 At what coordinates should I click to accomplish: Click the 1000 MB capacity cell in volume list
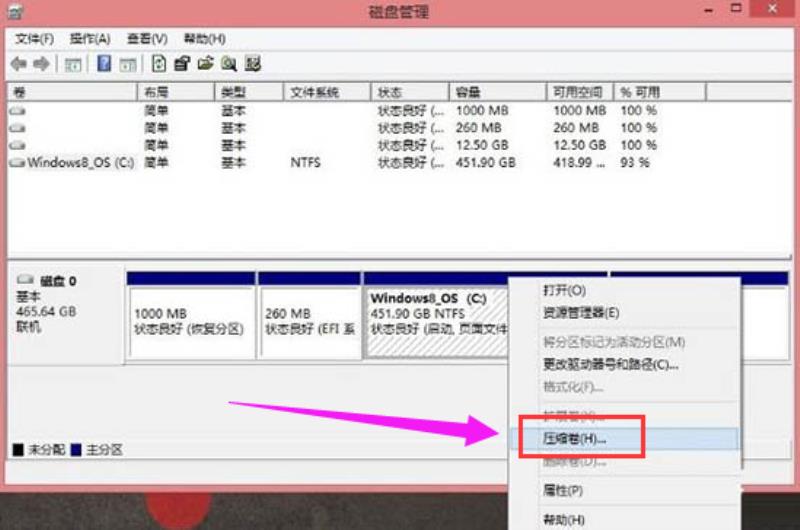click(x=482, y=110)
